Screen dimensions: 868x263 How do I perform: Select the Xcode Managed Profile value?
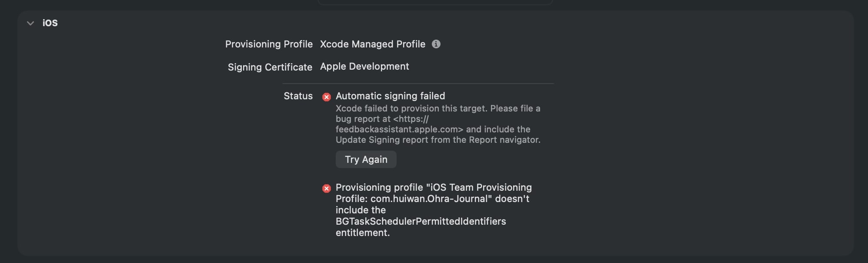(373, 44)
